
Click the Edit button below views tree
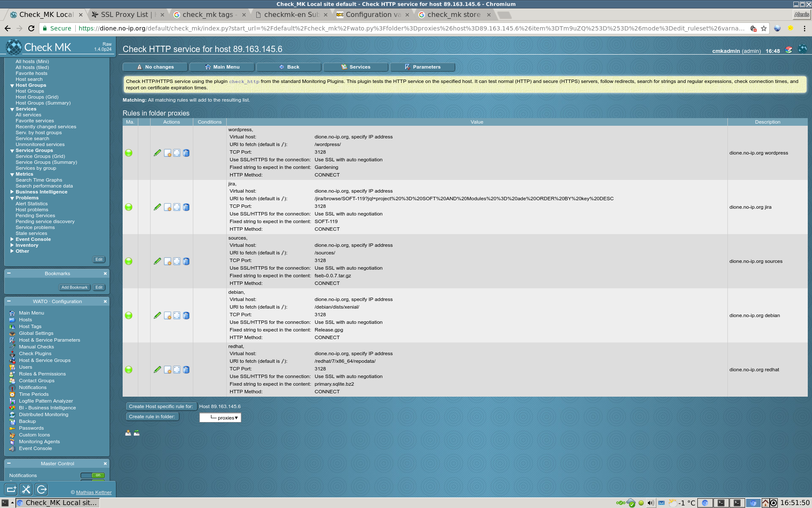[x=99, y=260]
